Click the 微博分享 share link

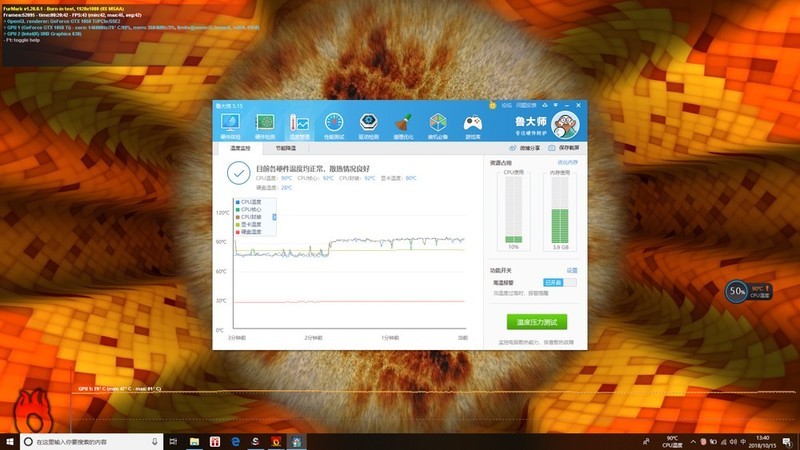(524, 148)
